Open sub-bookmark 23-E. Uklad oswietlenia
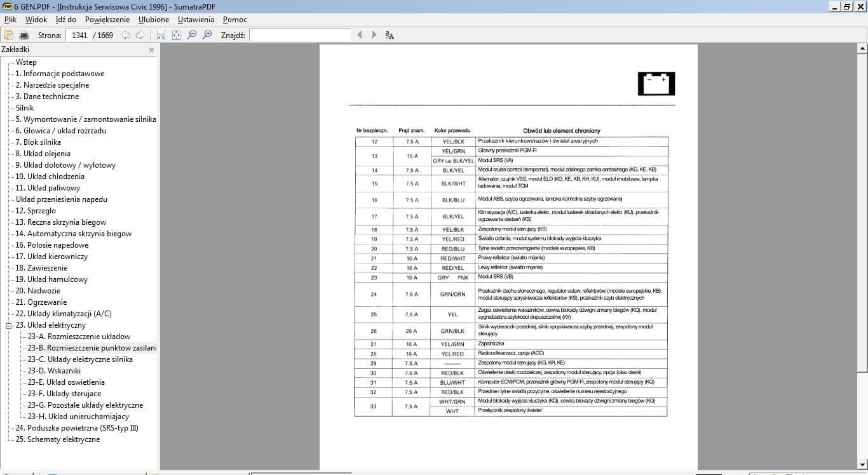This screenshot has height=475, width=868. (x=66, y=382)
